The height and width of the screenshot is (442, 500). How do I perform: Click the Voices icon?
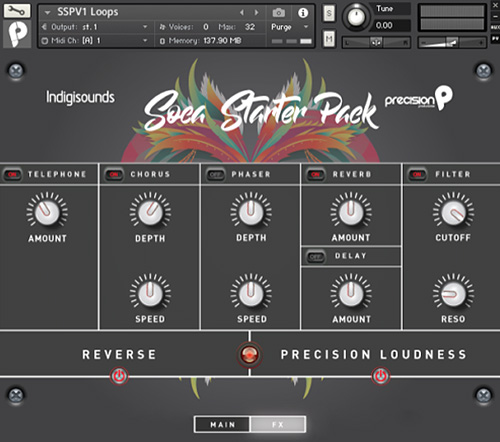pyautogui.click(x=162, y=27)
